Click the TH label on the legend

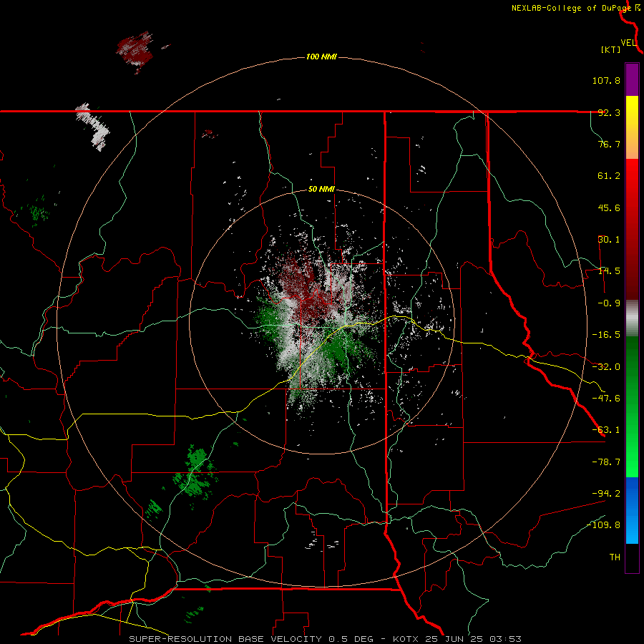pyautogui.click(x=615, y=557)
